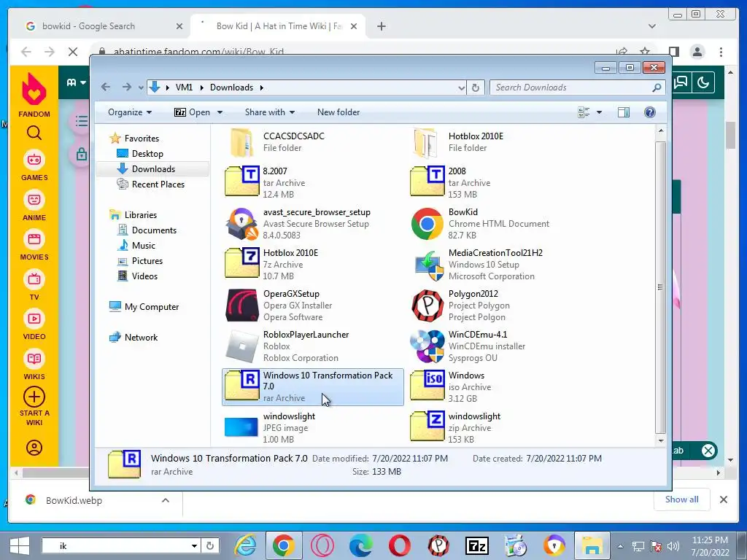Image resolution: width=747 pixels, height=560 pixels.
Task: Open the Organize dropdown menu
Action: coord(130,112)
